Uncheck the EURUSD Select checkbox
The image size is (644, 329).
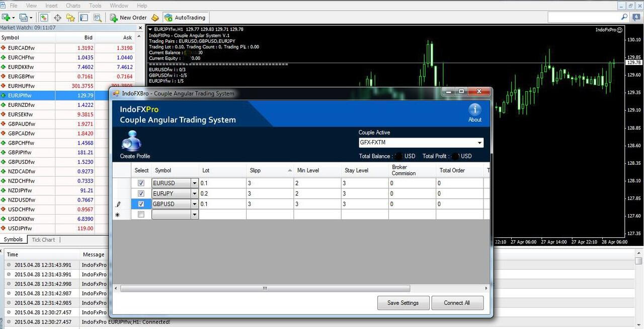(x=141, y=183)
